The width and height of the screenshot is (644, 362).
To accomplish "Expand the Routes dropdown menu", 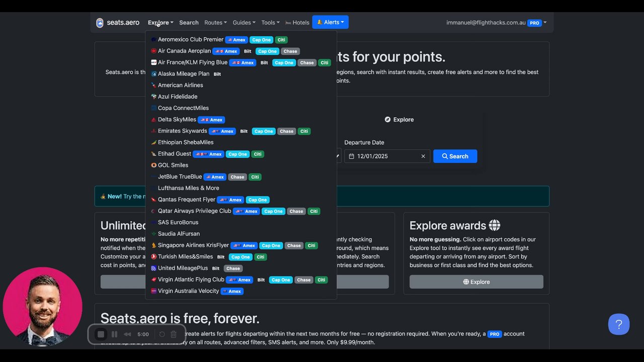I will (x=215, y=23).
